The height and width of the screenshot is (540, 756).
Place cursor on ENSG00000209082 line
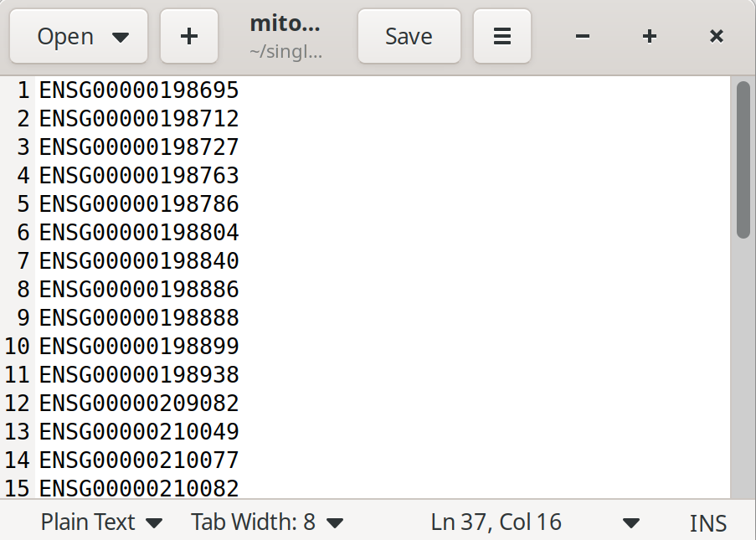139,403
